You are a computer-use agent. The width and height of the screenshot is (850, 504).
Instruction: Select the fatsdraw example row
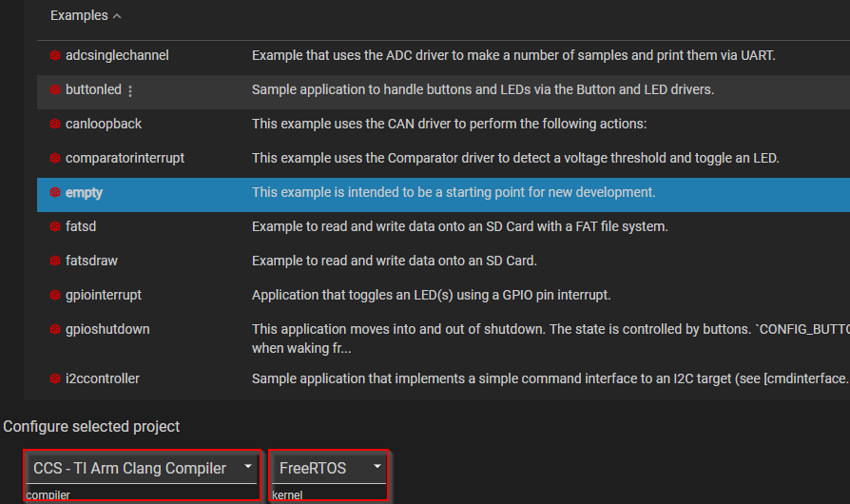pos(91,261)
